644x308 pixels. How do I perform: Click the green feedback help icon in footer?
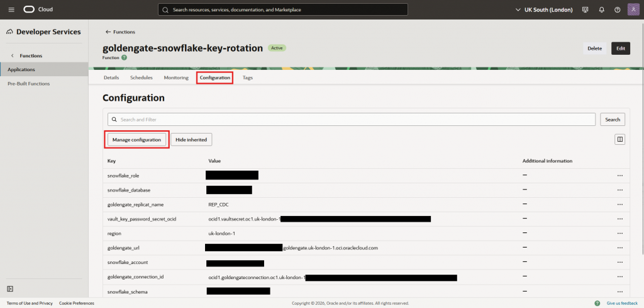coord(597,303)
